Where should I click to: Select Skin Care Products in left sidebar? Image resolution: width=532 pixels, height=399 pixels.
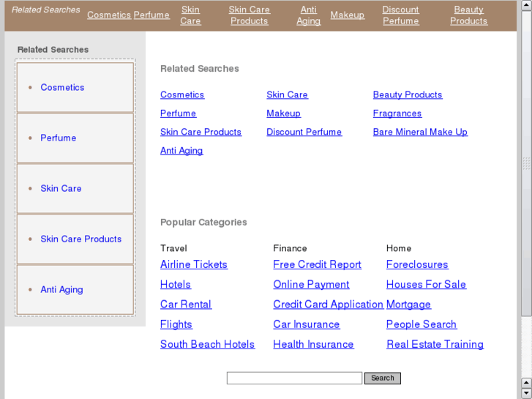(80, 239)
